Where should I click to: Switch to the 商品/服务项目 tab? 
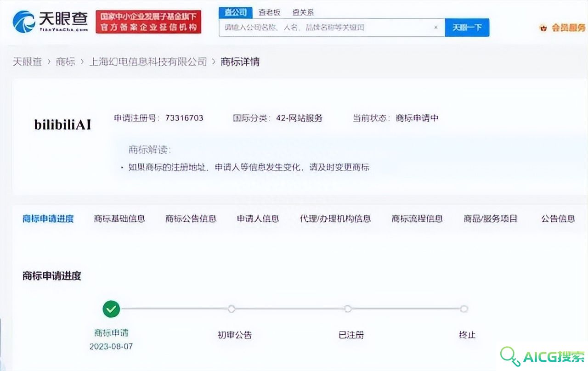(491, 219)
